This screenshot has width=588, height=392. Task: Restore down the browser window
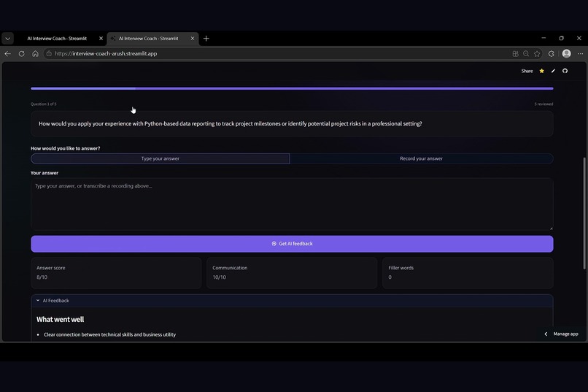pos(562,38)
